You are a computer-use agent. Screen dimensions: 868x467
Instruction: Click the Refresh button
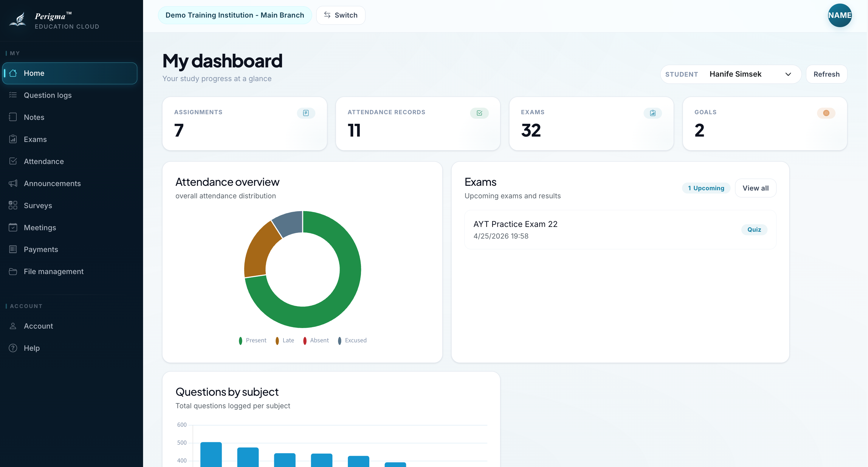click(826, 74)
